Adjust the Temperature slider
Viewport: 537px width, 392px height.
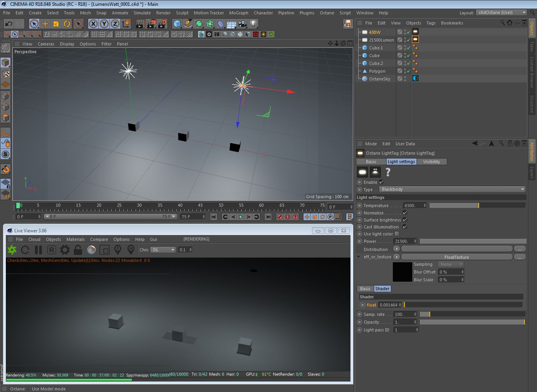477,205
